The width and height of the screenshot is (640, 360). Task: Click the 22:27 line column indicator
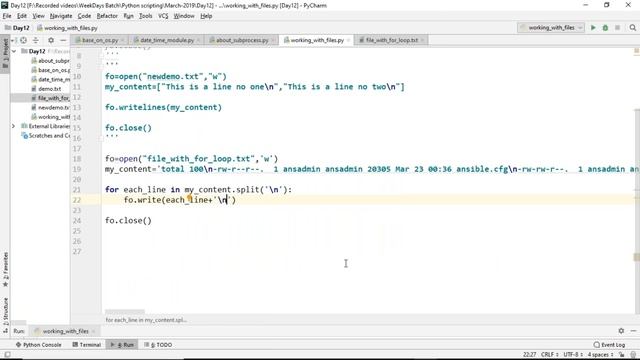point(529,355)
